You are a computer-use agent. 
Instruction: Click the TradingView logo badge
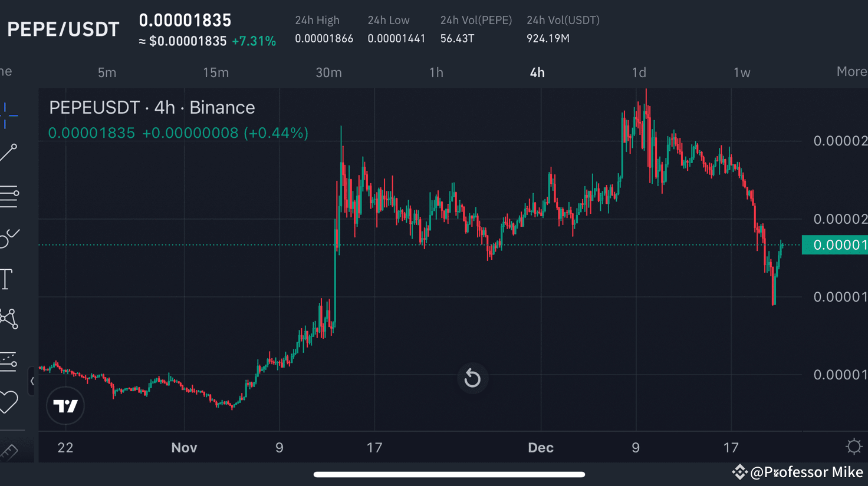(65, 406)
